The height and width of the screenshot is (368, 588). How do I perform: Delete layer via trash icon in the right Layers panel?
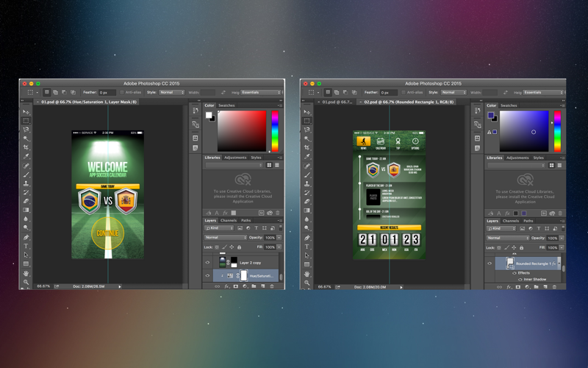[554, 287]
